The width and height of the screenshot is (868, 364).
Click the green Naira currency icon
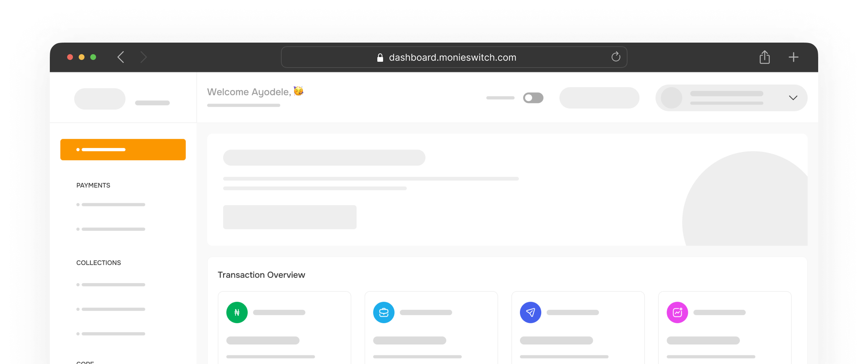click(x=237, y=312)
